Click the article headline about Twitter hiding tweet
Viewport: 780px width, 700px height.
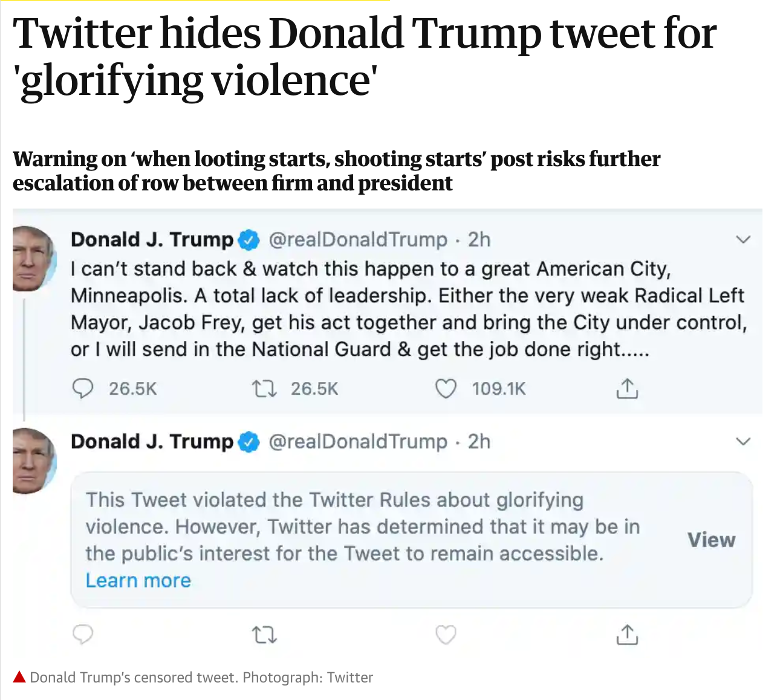tap(365, 56)
